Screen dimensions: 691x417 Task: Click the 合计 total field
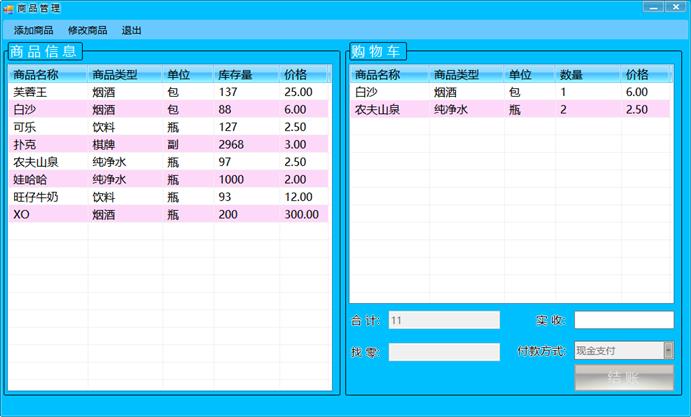click(x=443, y=320)
